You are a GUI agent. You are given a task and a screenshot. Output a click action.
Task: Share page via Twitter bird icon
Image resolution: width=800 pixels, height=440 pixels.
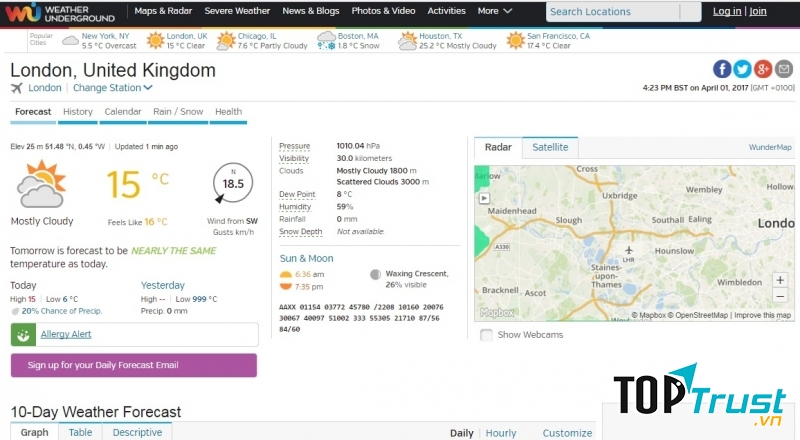(x=742, y=69)
